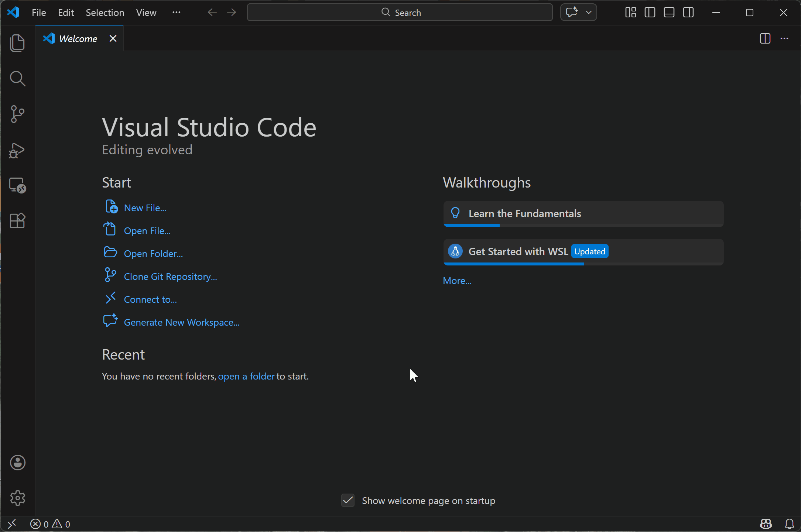Screen dimensions: 801x532
Task: Click inside the Search box at the top
Action: tap(400, 12)
